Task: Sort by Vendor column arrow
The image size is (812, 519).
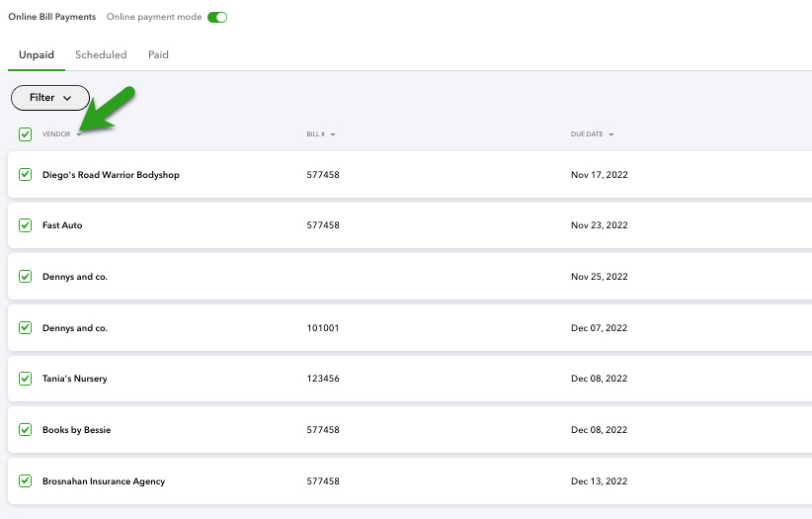Action: pos(79,134)
